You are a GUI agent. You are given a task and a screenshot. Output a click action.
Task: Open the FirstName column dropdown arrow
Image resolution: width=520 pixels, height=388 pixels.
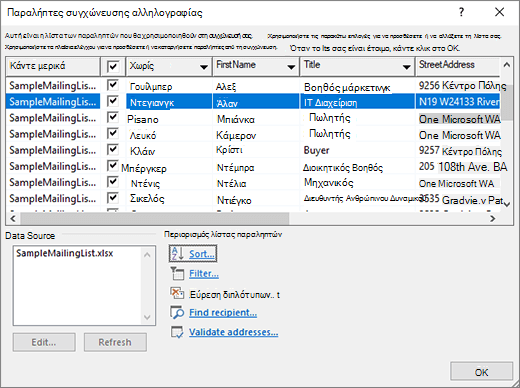click(x=291, y=67)
